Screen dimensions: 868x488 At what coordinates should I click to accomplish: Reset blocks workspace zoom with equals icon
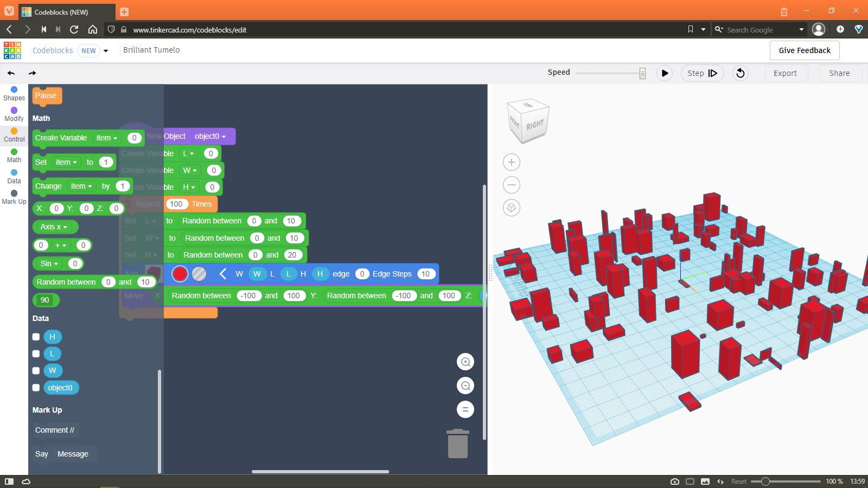pos(465,409)
